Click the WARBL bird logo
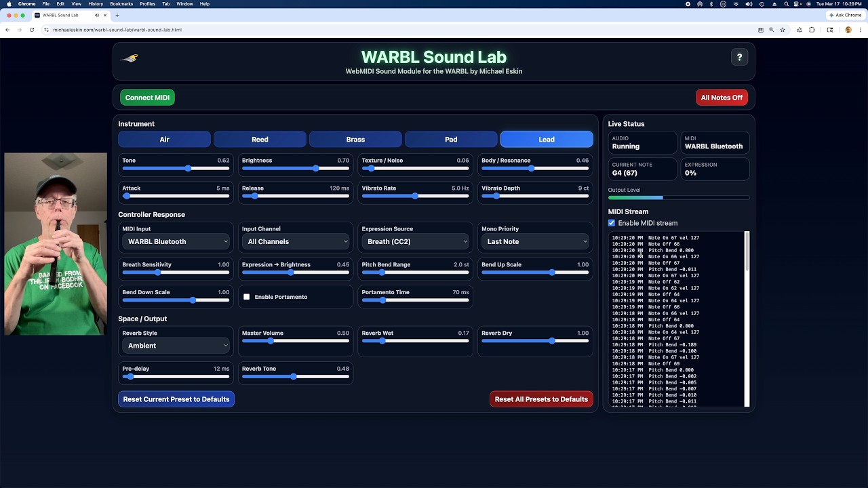 [130, 58]
